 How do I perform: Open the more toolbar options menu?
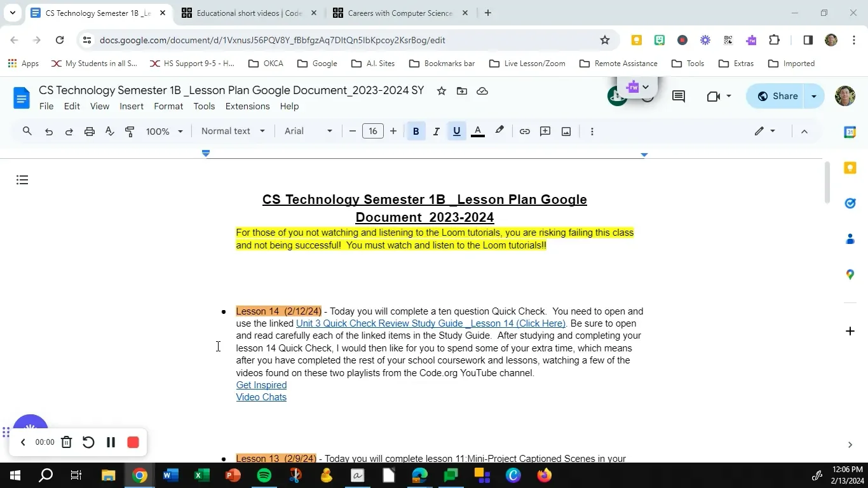(x=592, y=132)
